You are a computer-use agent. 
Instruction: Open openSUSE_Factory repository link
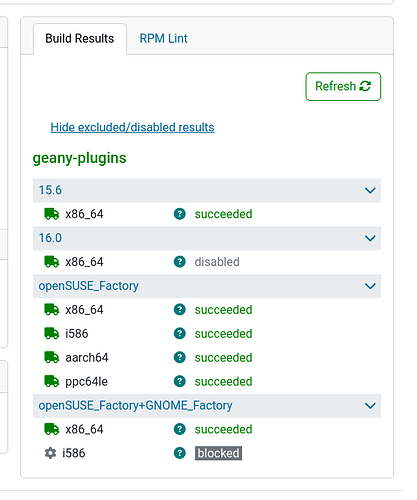click(x=89, y=286)
